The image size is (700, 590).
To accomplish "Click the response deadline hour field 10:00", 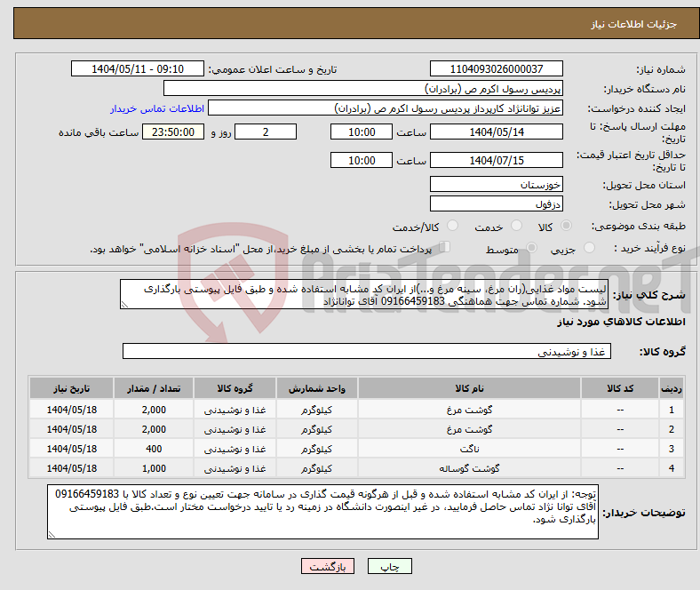I will click(362, 132).
